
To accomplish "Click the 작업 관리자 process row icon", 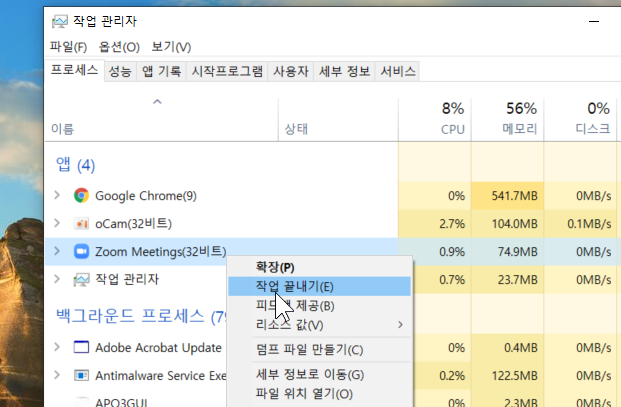I will pos(82,279).
